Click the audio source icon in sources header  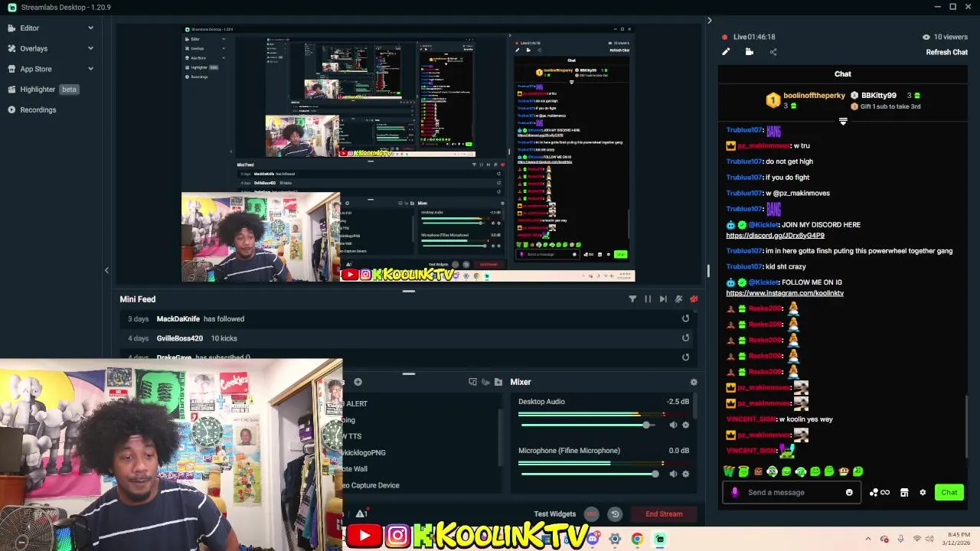(485, 382)
